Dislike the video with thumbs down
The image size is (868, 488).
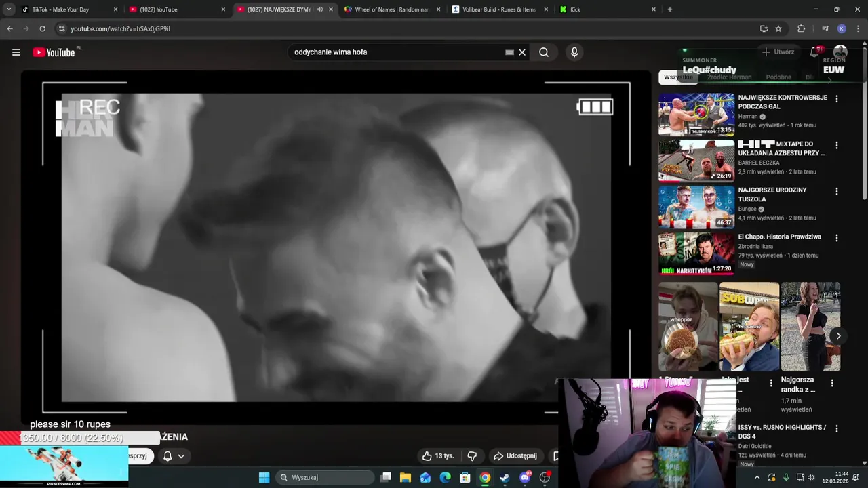(472, 456)
